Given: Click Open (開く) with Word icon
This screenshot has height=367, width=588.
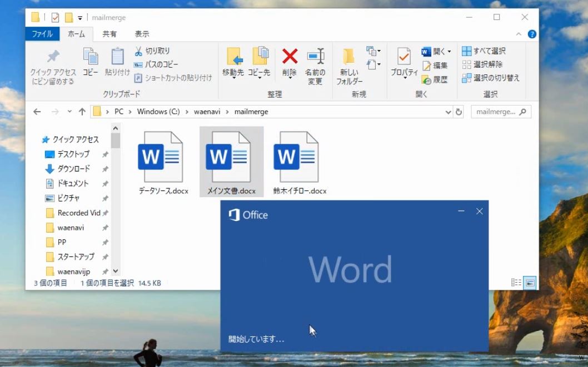Looking at the screenshot, I should tap(426, 52).
